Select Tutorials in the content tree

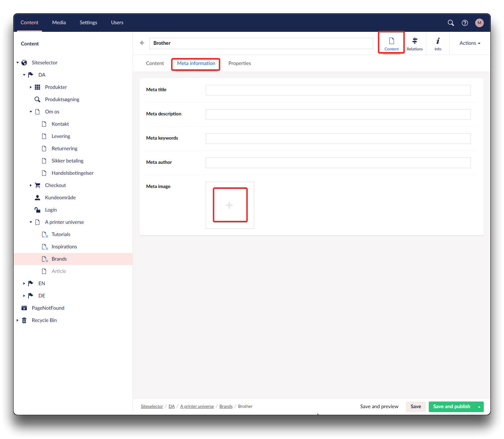(61, 234)
